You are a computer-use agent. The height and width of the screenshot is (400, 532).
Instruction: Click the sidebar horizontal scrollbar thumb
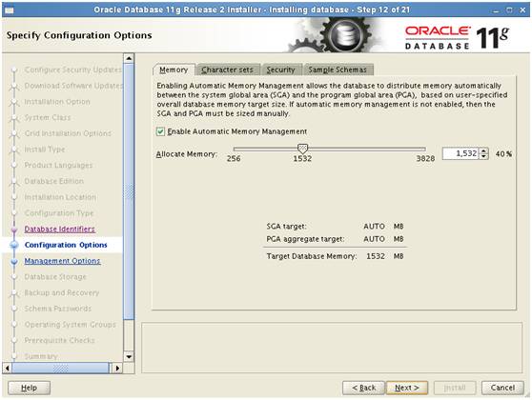coord(60,368)
